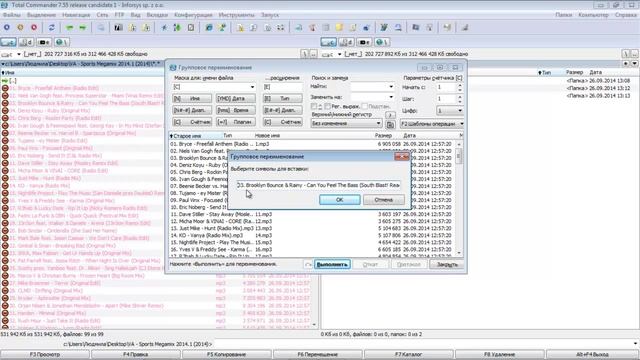
Task: Click the rename list vertical scrollbar
Action: 459,198
